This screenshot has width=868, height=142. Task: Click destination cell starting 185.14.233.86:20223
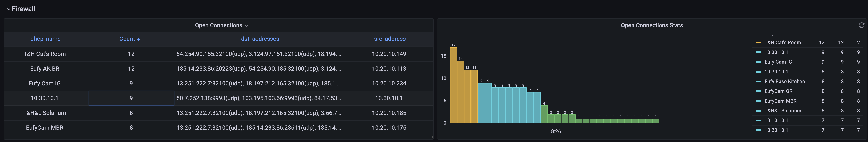[261, 68]
